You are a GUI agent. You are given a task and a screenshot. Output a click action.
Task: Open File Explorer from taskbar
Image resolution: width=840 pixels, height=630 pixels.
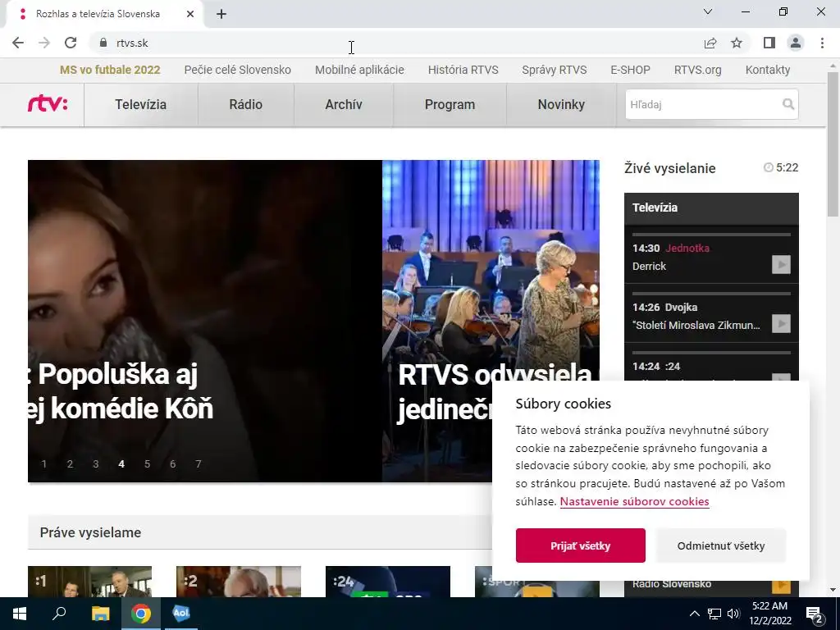(100, 614)
